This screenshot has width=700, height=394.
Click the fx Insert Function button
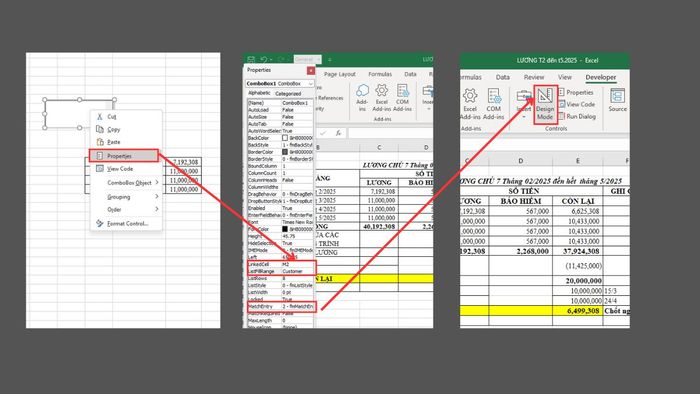point(338,133)
